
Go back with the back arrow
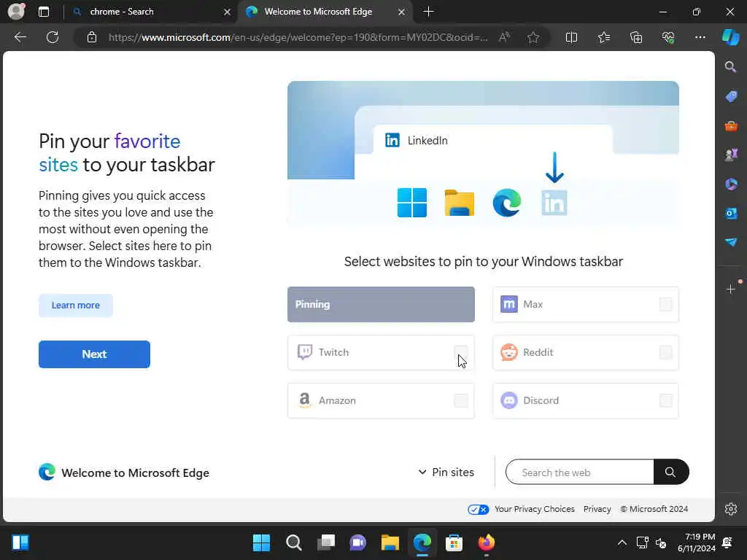(x=20, y=37)
